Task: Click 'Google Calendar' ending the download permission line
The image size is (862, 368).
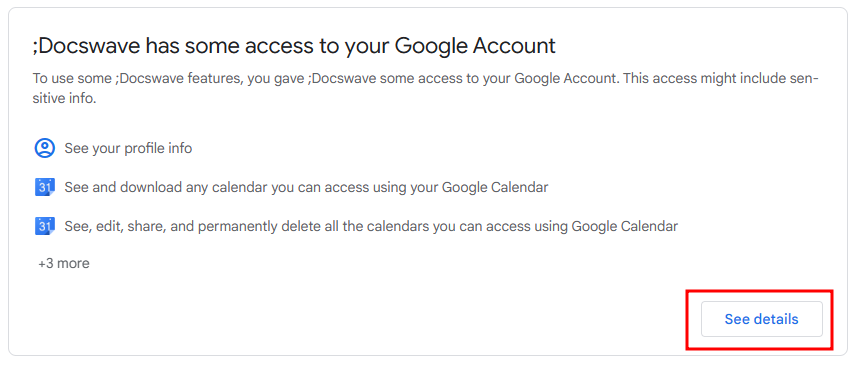Action: click(x=495, y=188)
